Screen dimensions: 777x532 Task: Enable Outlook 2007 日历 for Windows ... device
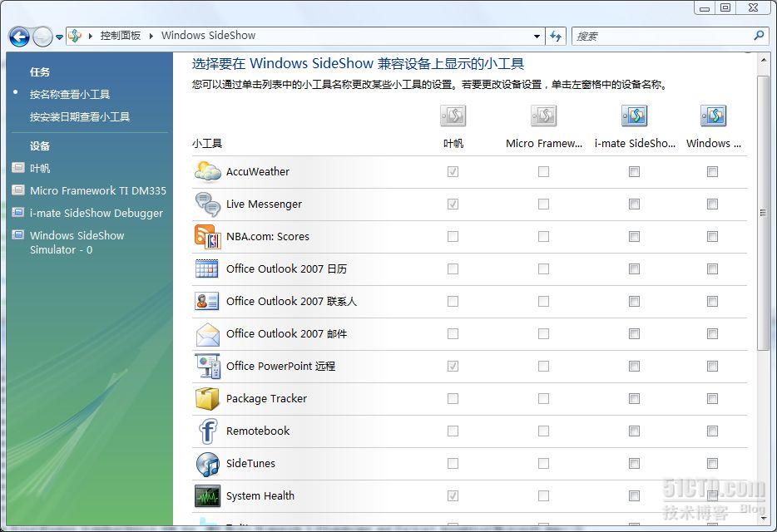click(713, 269)
